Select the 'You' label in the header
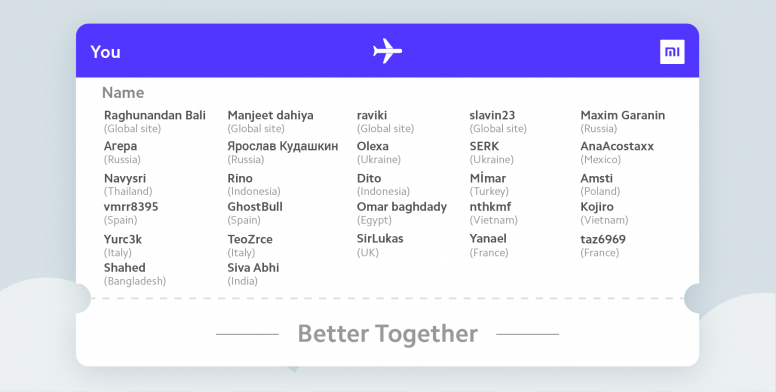 pyautogui.click(x=105, y=52)
